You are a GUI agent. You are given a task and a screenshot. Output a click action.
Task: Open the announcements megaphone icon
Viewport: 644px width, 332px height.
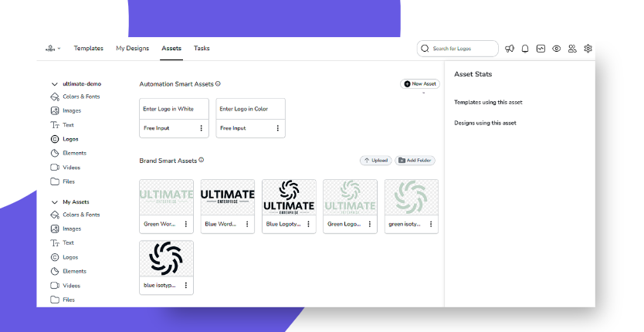[x=510, y=49]
